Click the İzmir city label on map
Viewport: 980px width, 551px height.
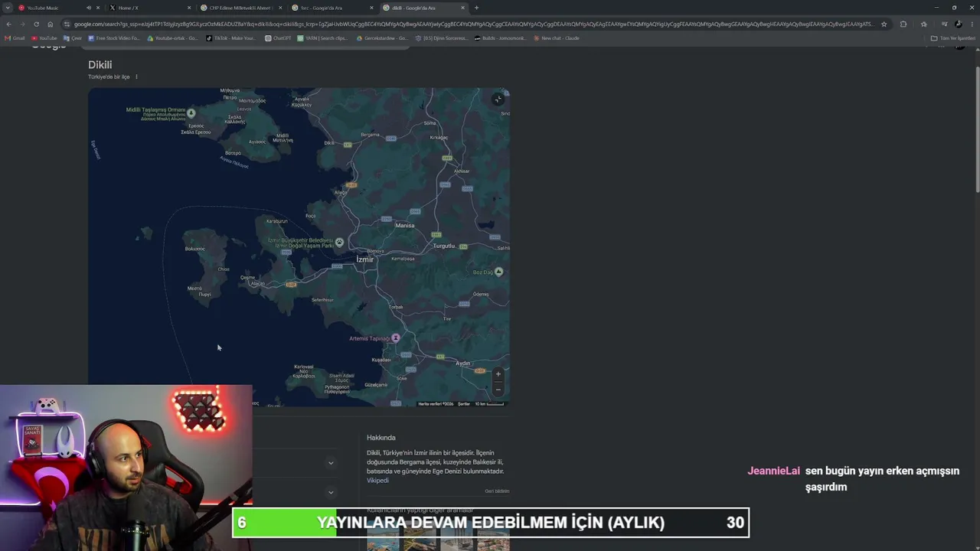click(x=365, y=259)
